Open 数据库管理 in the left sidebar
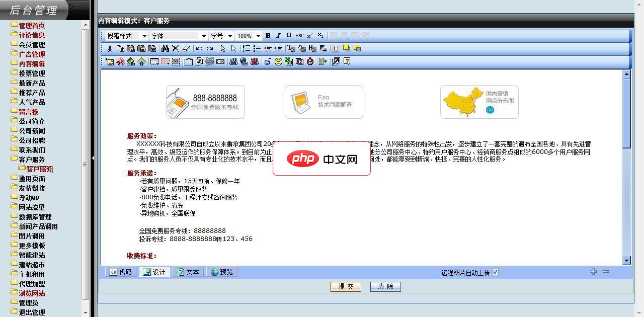Viewport: 644px width, 317px height. point(35,217)
